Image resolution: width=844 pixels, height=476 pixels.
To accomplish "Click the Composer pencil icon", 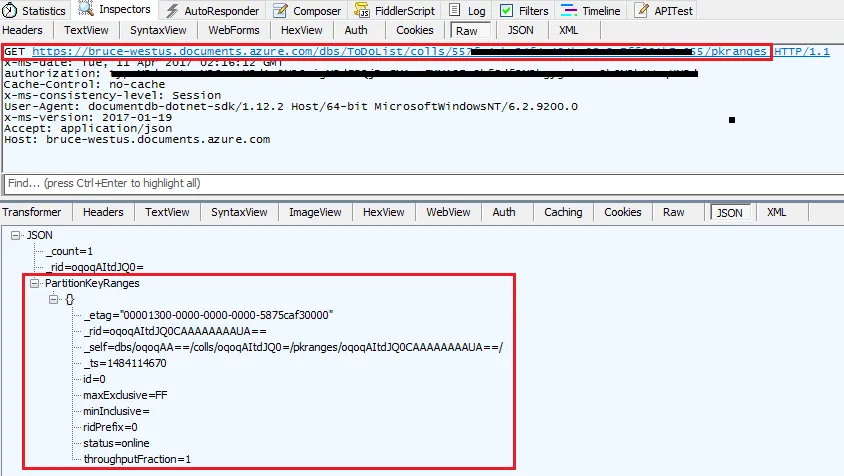I will 280,10.
